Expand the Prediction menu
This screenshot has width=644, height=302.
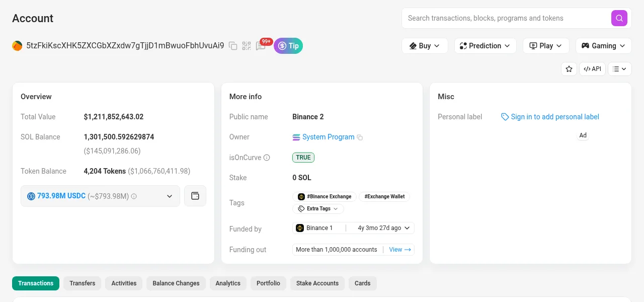click(x=485, y=46)
